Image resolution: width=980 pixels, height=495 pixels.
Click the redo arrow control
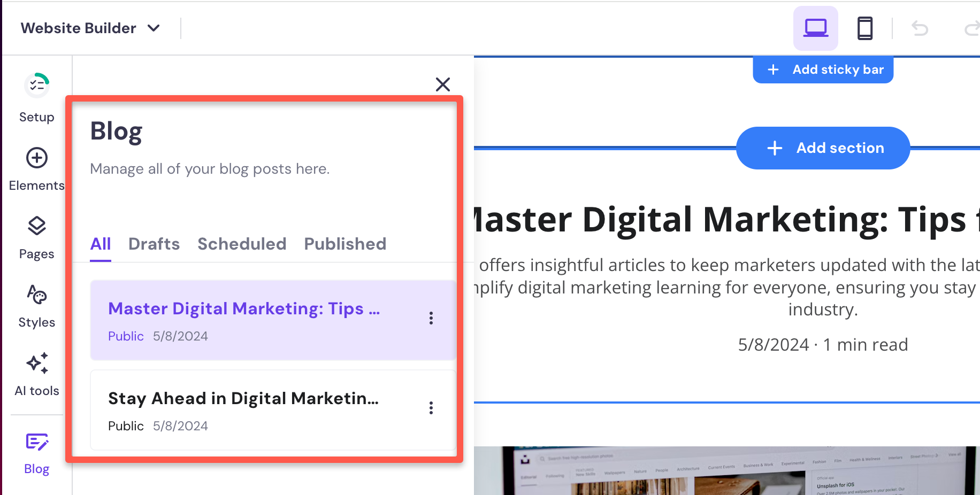[970, 28]
